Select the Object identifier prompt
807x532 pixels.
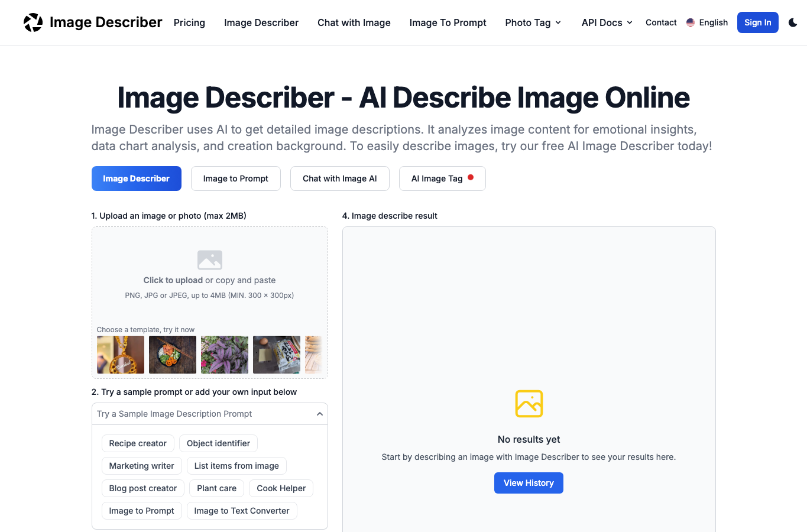[218, 443]
